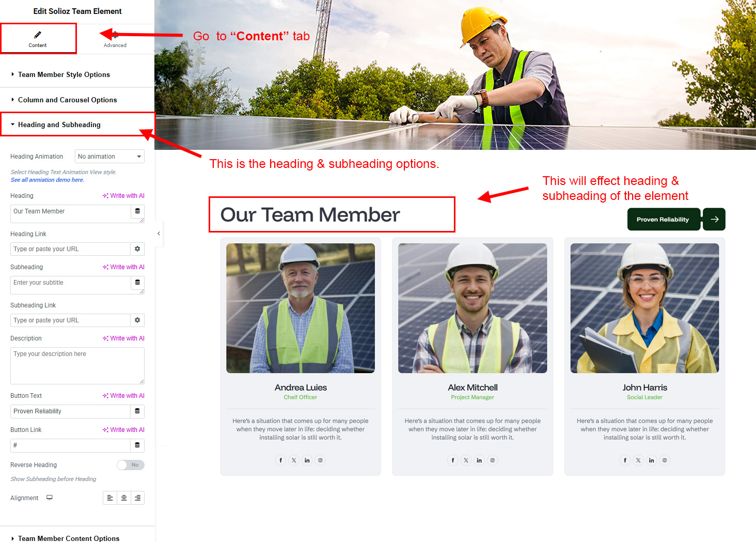Click dynamic tags icon for Button Text
The image size is (756, 542).
(137, 411)
